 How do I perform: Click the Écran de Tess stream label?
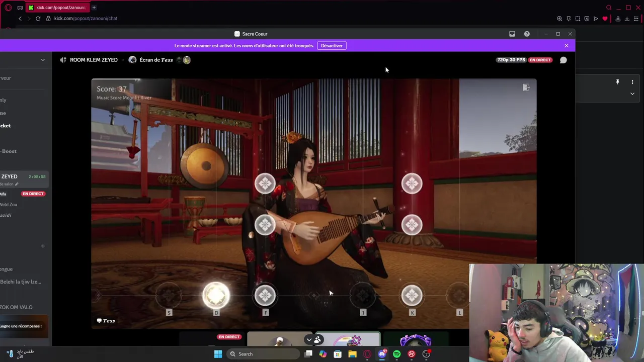[156, 60]
